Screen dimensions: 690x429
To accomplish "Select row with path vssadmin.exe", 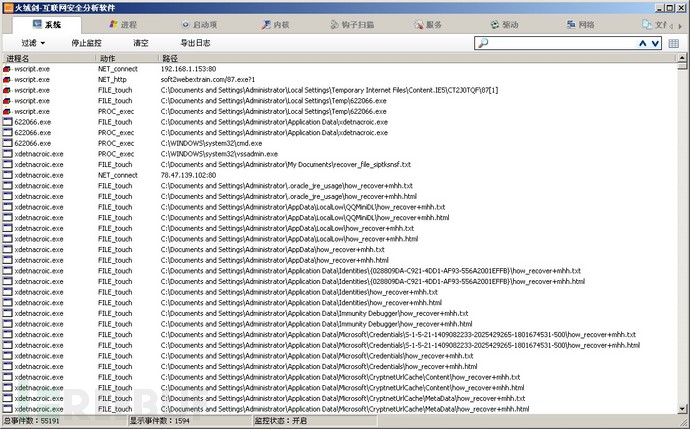I will coord(339,154).
